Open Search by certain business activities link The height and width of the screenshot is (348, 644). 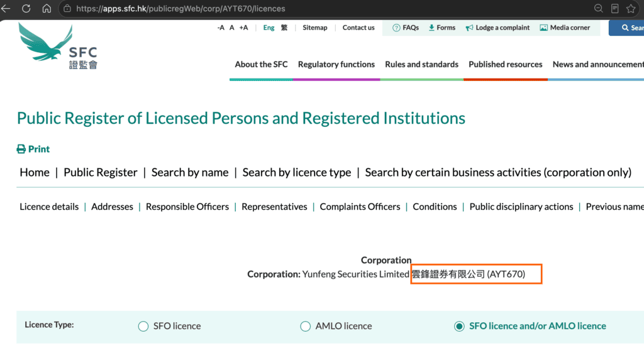(x=498, y=172)
